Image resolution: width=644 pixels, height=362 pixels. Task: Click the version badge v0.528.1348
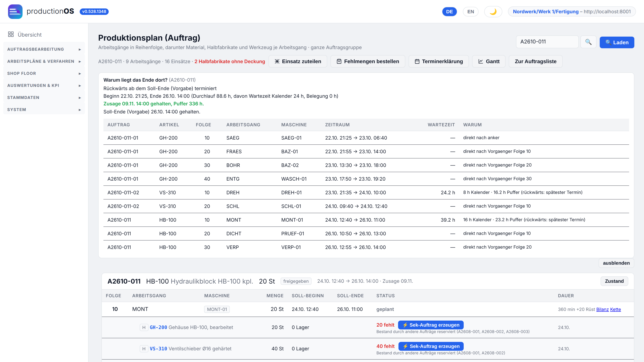(x=94, y=11)
